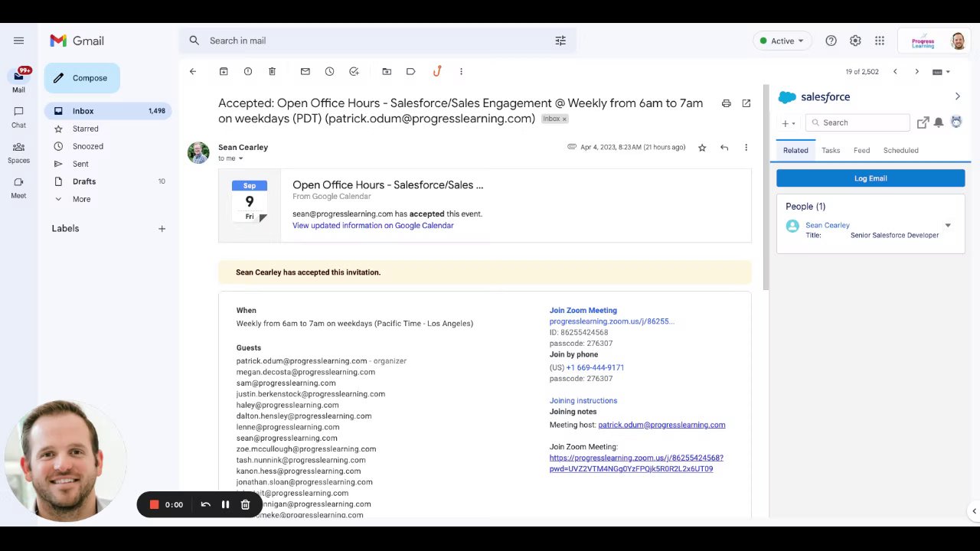Go back to inbox with back arrow

coord(193,71)
